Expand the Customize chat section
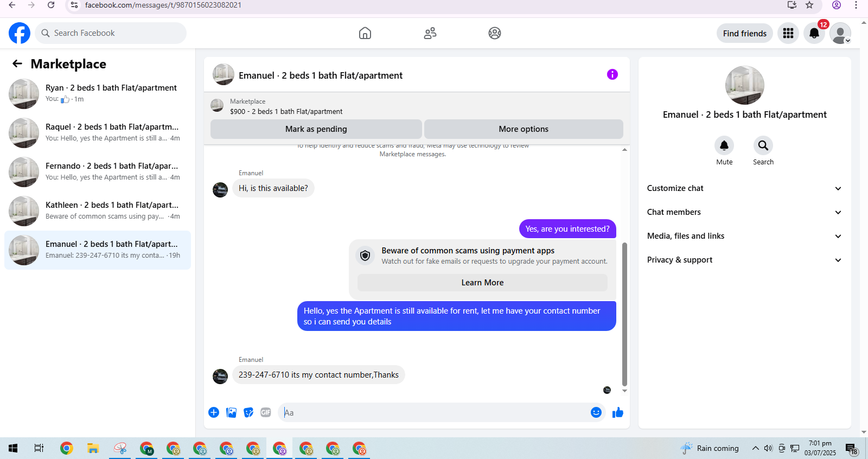868x459 pixels. coord(744,188)
